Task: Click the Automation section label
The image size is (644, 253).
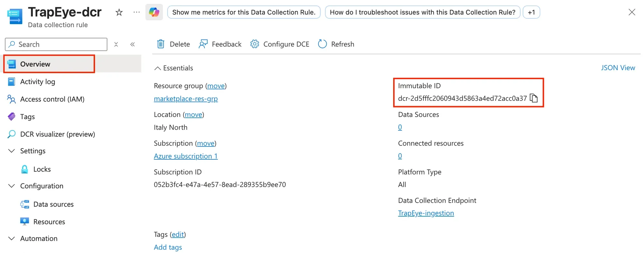Action: (x=39, y=239)
